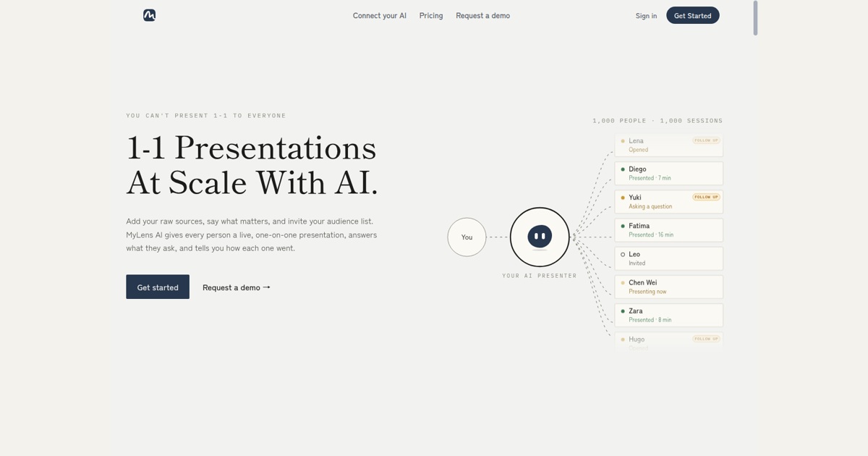Click the MyLens logo icon
868x456 pixels.
point(149,15)
